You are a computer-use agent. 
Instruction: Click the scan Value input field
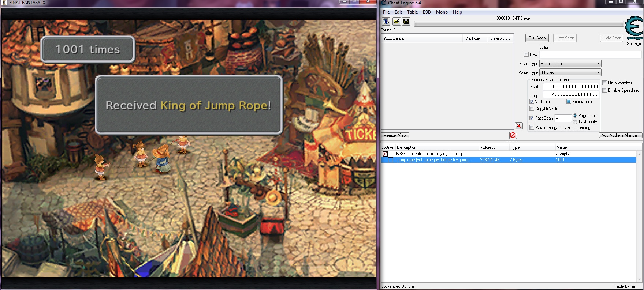590,54
